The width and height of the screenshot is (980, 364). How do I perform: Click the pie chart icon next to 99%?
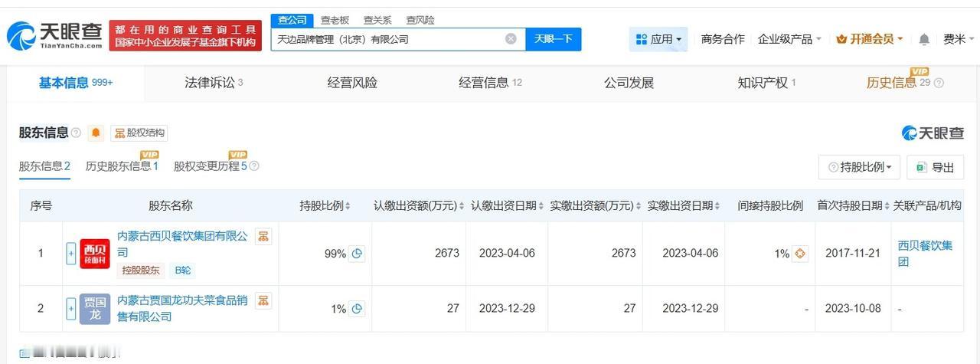click(357, 254)
